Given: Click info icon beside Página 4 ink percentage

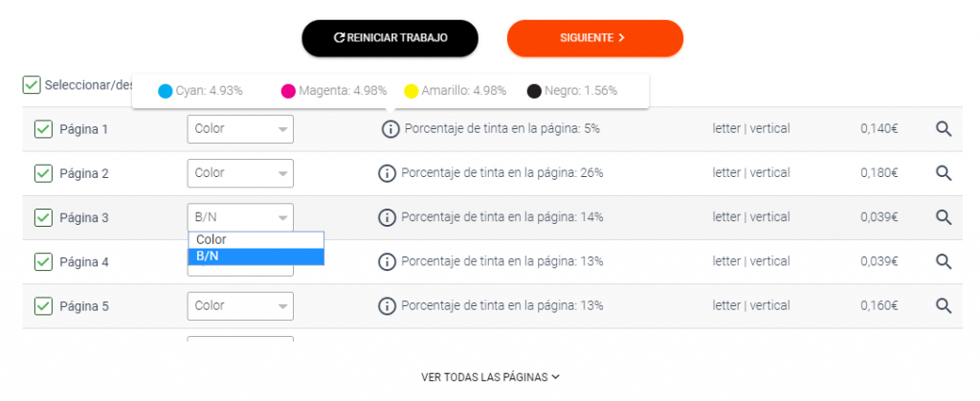Looking at the screenshot, I should (x=387, y=262).
